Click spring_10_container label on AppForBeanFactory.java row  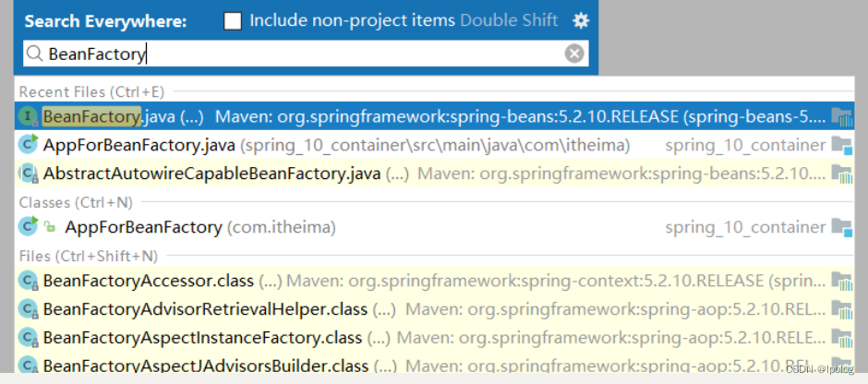(745, 146)
